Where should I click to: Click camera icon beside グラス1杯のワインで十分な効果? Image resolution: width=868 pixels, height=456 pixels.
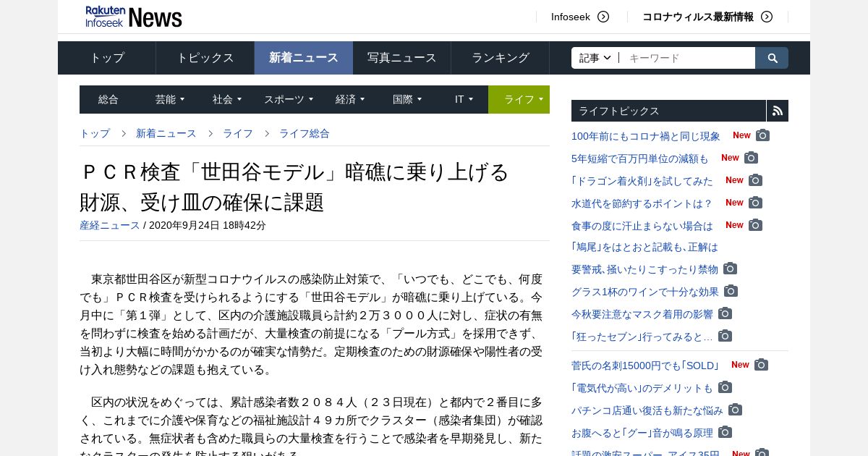click(731, 291)
